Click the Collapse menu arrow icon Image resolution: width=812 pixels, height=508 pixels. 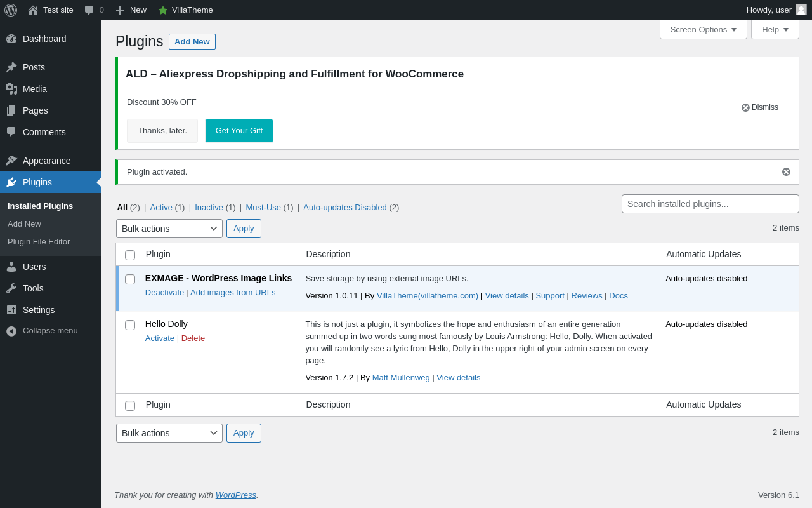tap(11, 331)
